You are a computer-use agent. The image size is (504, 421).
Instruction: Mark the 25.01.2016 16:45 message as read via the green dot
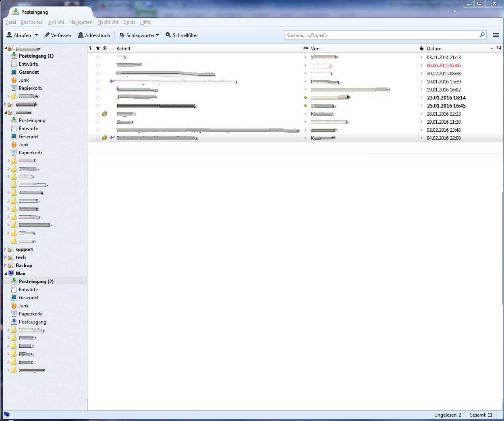[x=305, y=106]
